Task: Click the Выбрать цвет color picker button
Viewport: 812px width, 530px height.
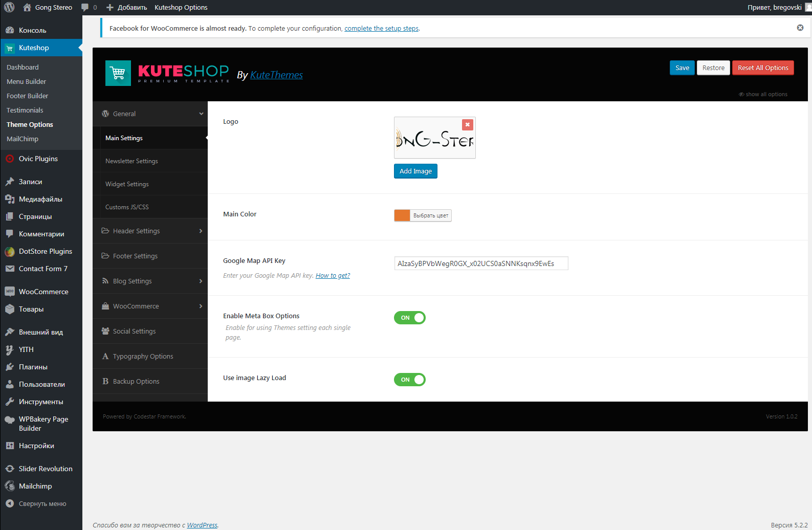Action: (x=431, y=215)
